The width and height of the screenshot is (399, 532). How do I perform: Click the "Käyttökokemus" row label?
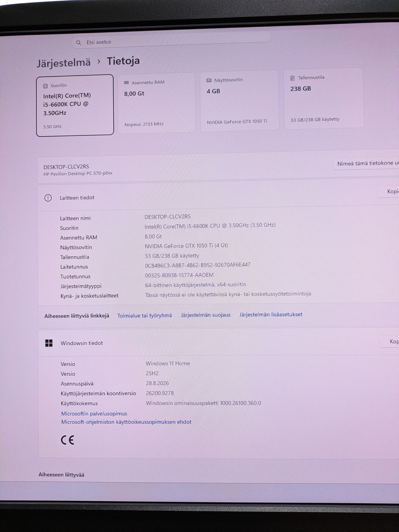coord(79,403)
